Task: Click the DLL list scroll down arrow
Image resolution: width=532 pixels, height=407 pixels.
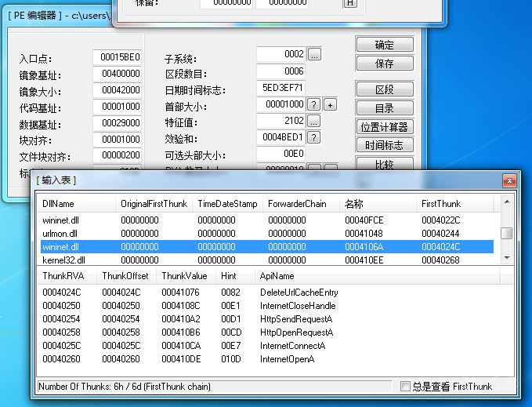Action: [x=507, y=258]
